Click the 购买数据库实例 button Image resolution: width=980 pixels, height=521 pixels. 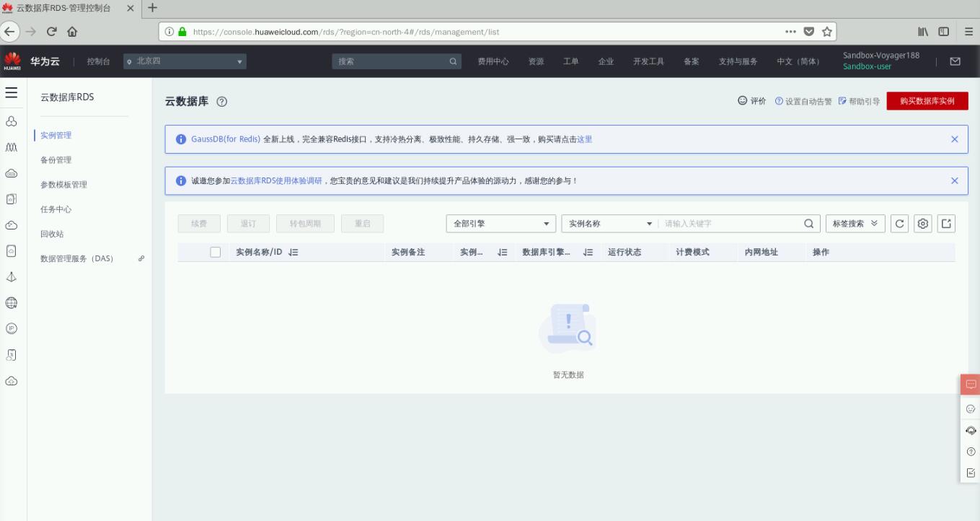coord(927,101)
